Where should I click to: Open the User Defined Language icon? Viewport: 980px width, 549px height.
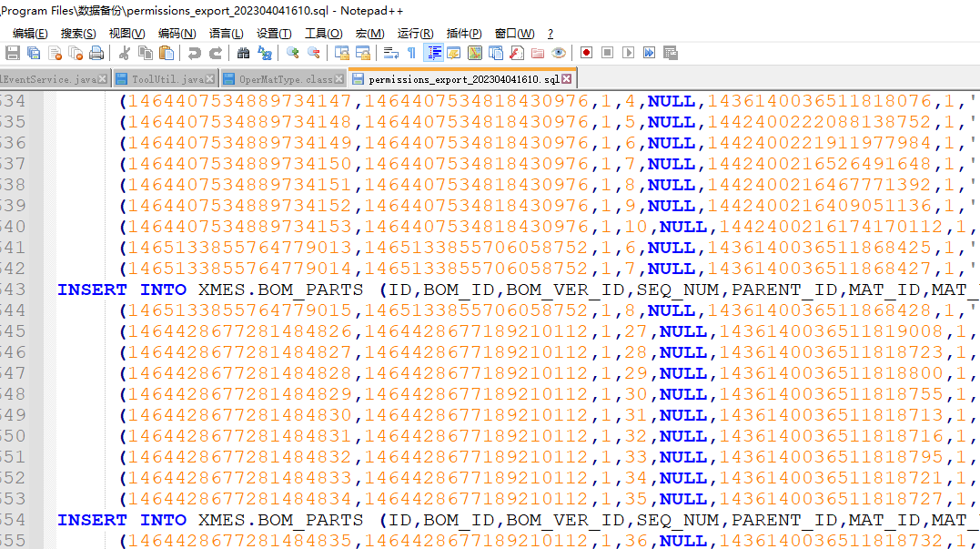point(454,53)
